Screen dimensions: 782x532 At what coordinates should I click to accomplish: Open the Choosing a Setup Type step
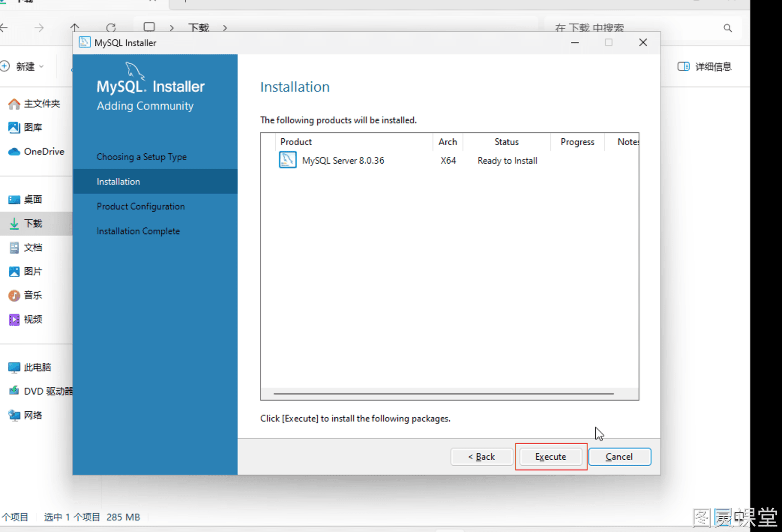coord(142,157)
